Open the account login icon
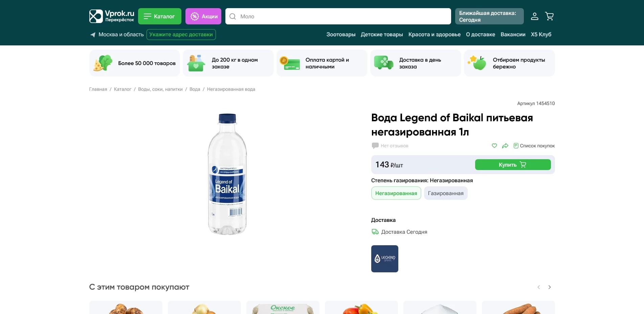644x314 pixels. (534, 16)
